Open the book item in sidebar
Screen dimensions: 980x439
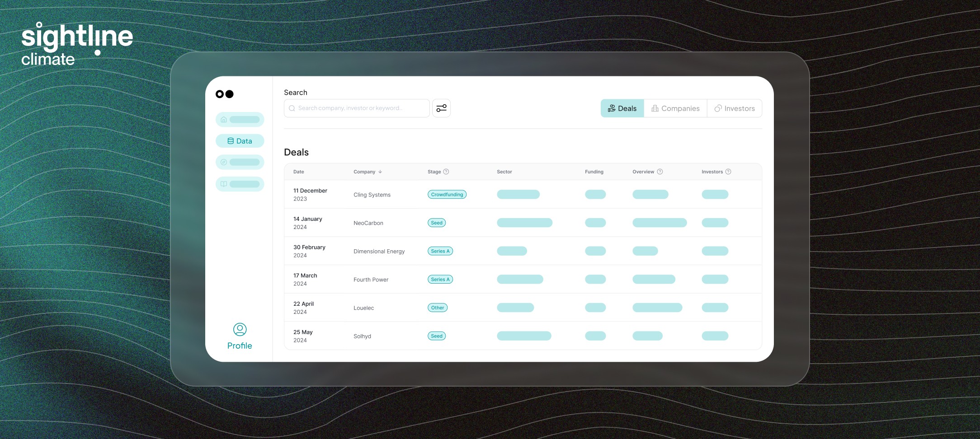(240, 184)
